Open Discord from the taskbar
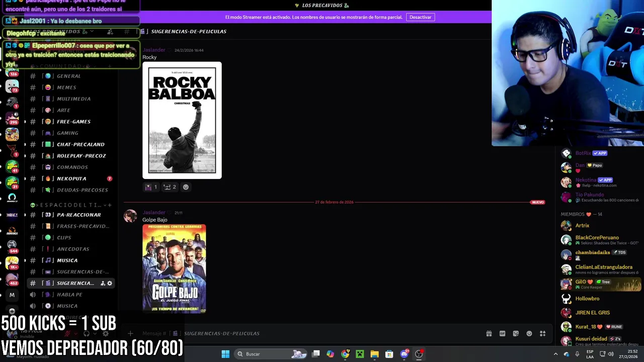 [404, 354]
